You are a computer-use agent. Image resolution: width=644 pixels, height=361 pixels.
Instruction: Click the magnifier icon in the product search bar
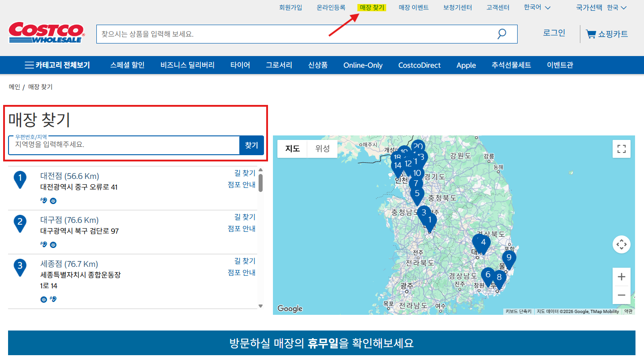[501, 34]
